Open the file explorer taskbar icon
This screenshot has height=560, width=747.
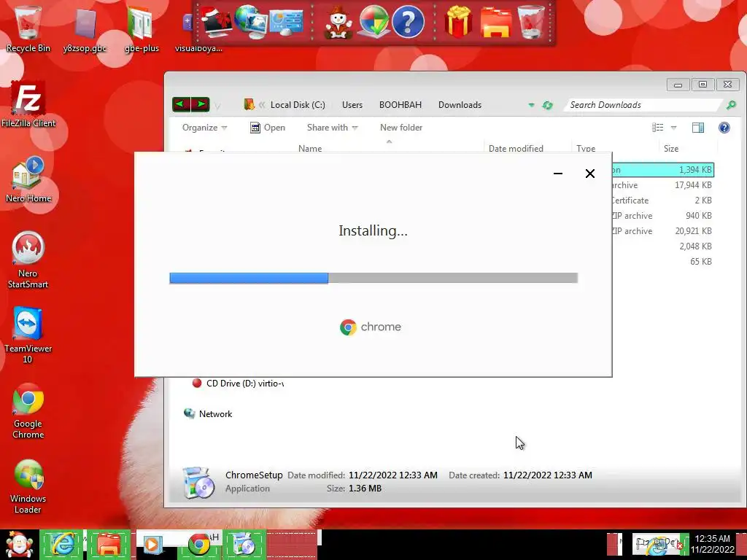pos(108,545)
